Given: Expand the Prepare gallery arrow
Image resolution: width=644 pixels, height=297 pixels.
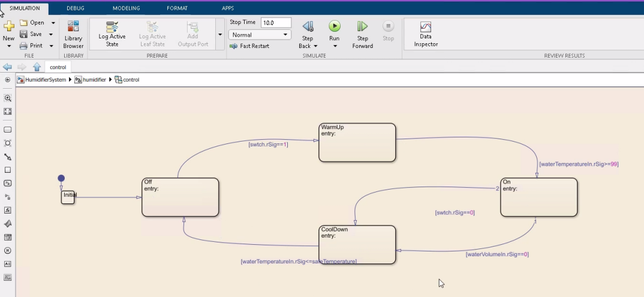Looking at the screenshot, I should tap(219, 35).
